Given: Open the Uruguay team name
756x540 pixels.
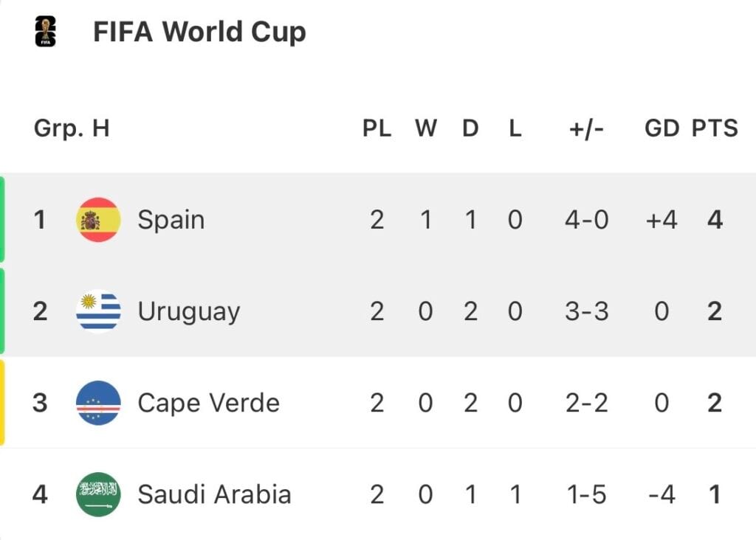Looking at the screenshot, I should (188, 312).
